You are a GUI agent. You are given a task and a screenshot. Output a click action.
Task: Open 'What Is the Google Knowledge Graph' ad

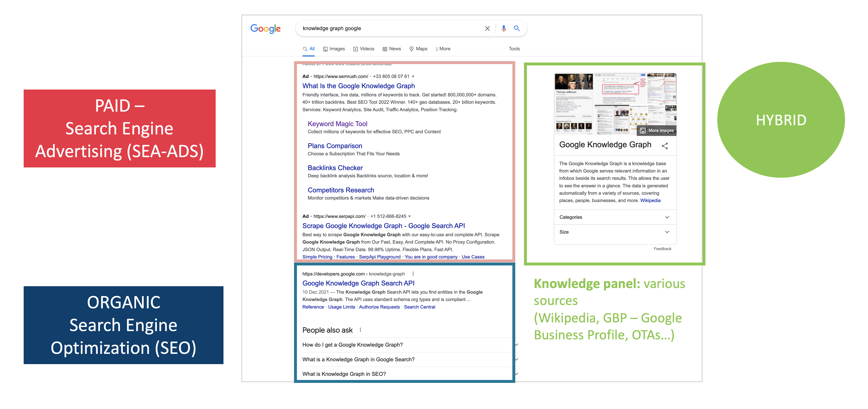click(359, 86)
